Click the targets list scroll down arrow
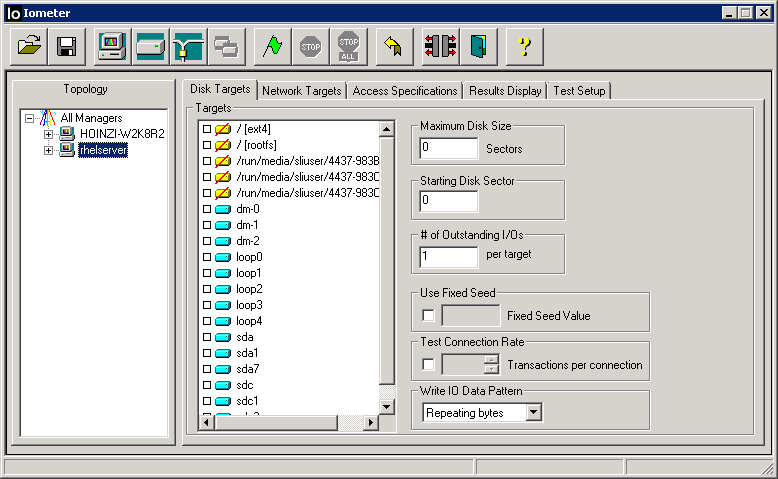This screenshot has width=778, height=479. [x=387, y=406]
